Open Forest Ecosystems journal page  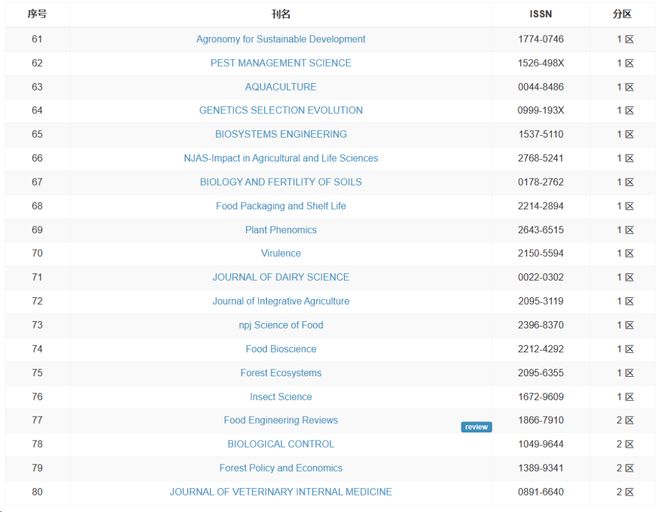pos(280,373)
